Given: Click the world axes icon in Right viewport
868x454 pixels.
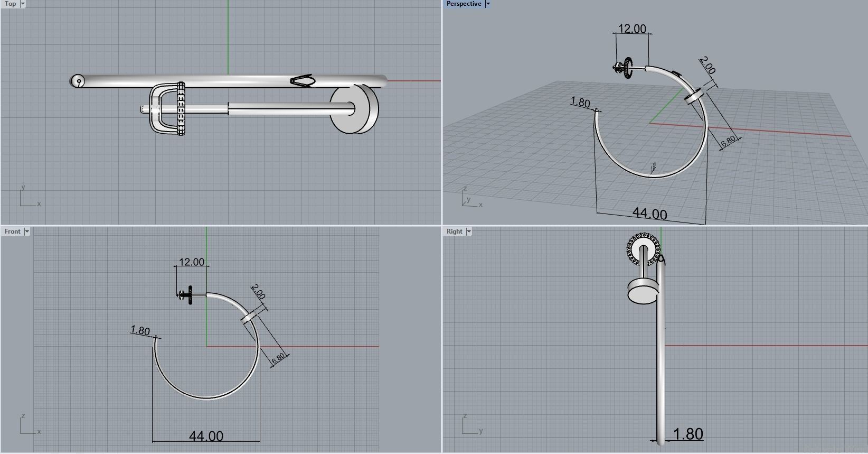Looking at the screenshot, I should pyautogui.click(x=472, y=424).
